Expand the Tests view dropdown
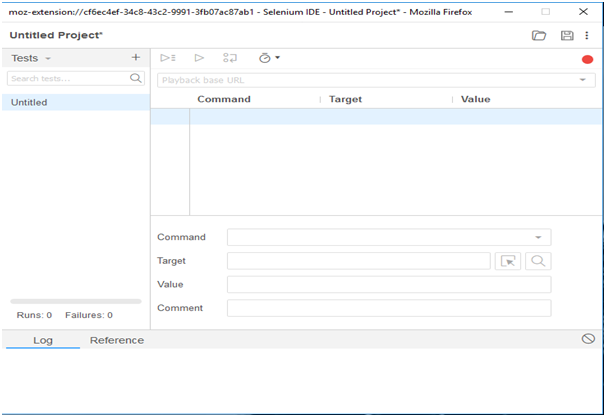This screenshot has height=417, width=606. tap(47, 59)
